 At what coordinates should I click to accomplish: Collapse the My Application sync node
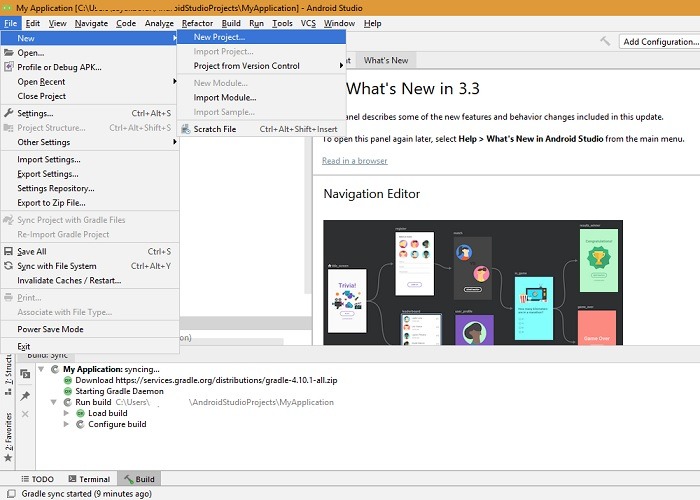(x=41, y=369)
